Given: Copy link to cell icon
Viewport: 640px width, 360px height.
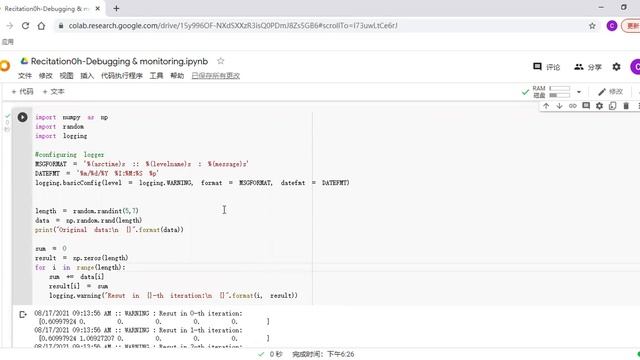Looking at the screenshot, I should point(573,106).
